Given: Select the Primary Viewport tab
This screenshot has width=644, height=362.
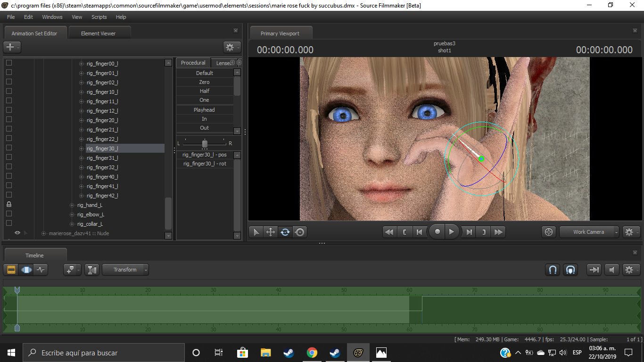Looking at the screenshot, I should pos(280,33).
